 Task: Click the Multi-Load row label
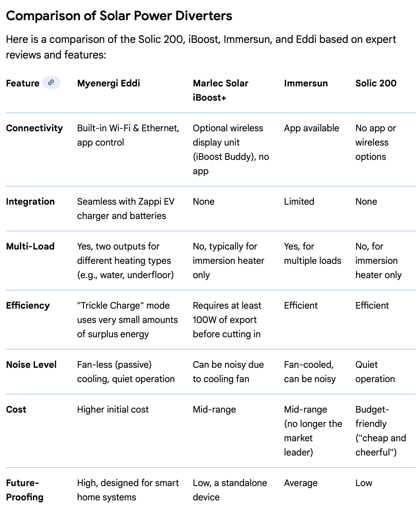[x=30, y=246]
